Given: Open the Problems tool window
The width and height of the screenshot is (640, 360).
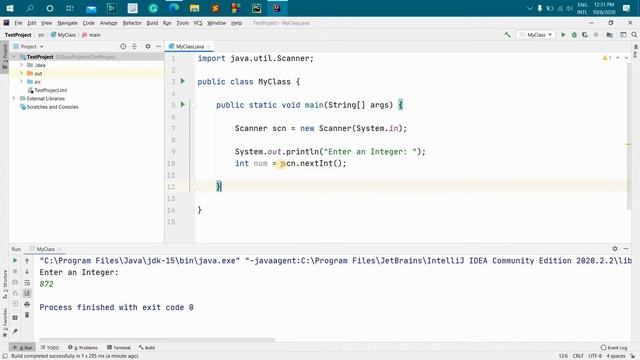Looking at the screenshot, I should tap(83, 348).
